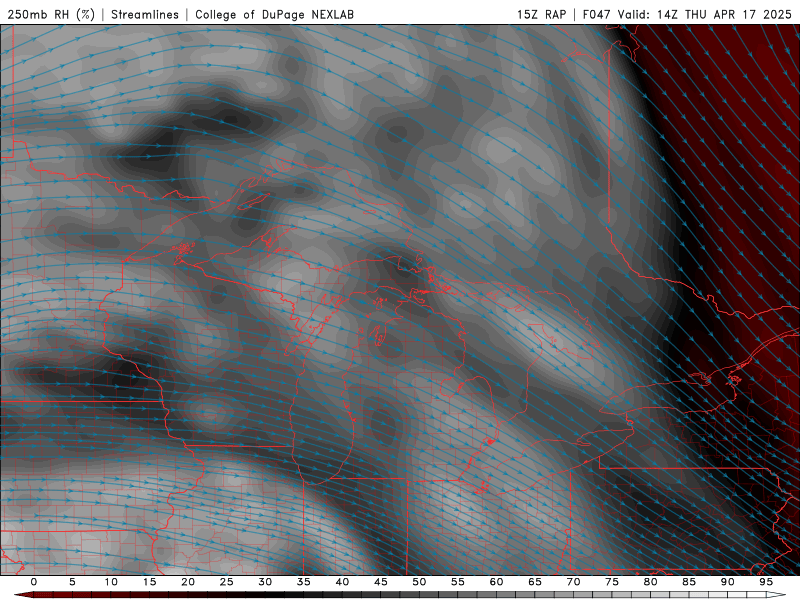Click the colorbar label "45"

coord(381,582)
